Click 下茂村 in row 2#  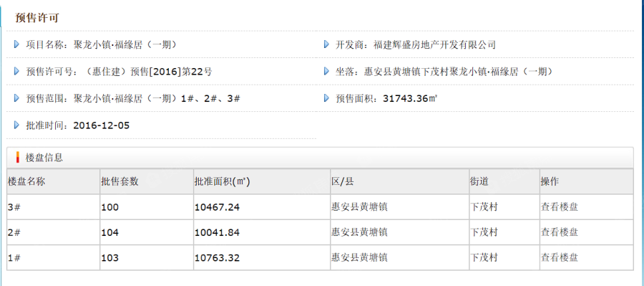(484, 232)
